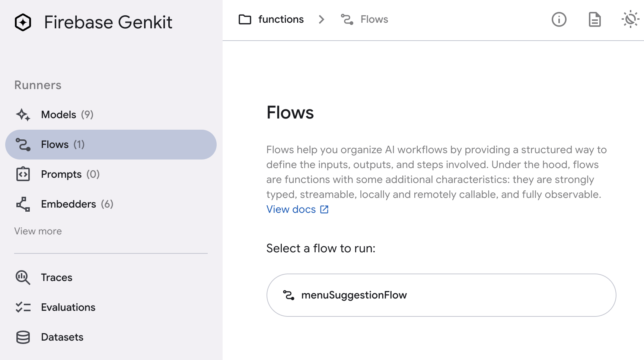Open the document icon in top bar
The image size is (644, 360).
[594, 19]
